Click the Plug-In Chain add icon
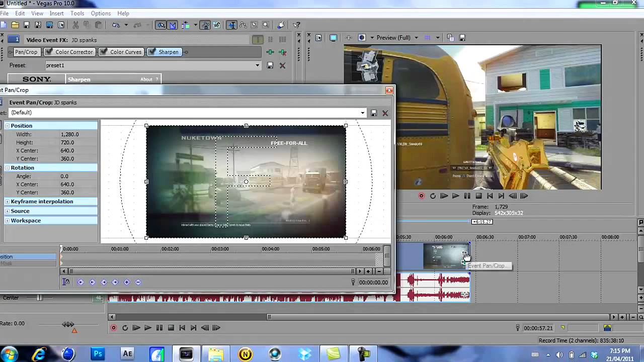 [x=270, y=52]
